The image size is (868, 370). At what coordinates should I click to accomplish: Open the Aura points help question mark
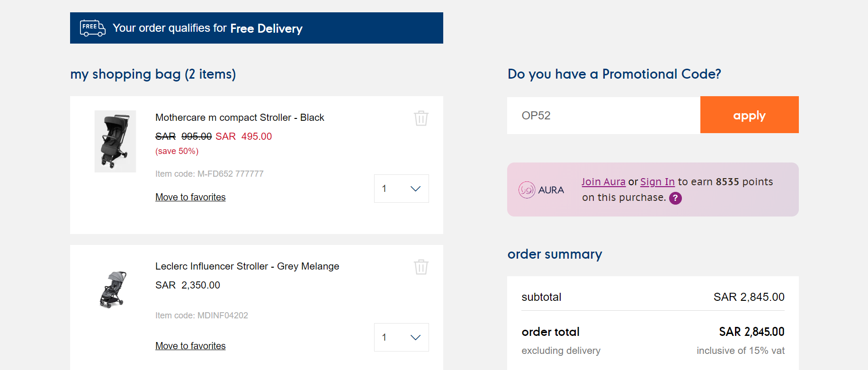pos(675,198)
